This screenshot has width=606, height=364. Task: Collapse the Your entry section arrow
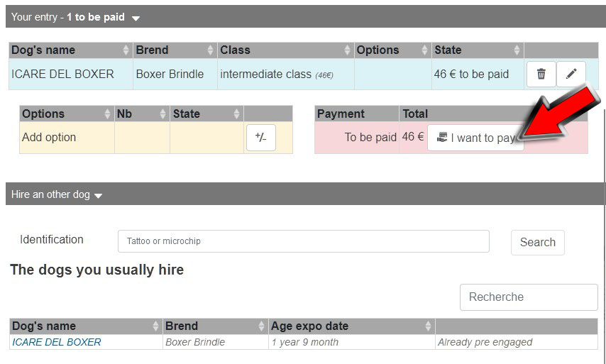(x=136, y=18)
